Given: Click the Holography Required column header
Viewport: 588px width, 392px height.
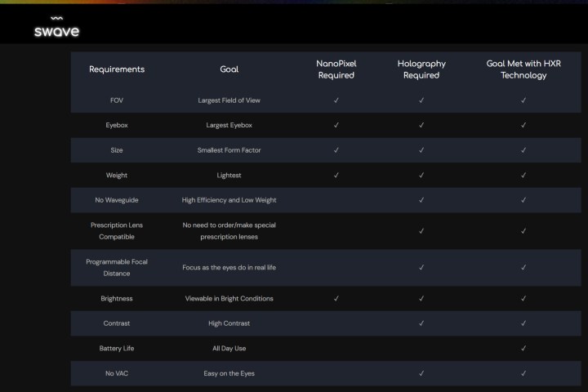Looking at the screenshot, I should pos(421,69).
